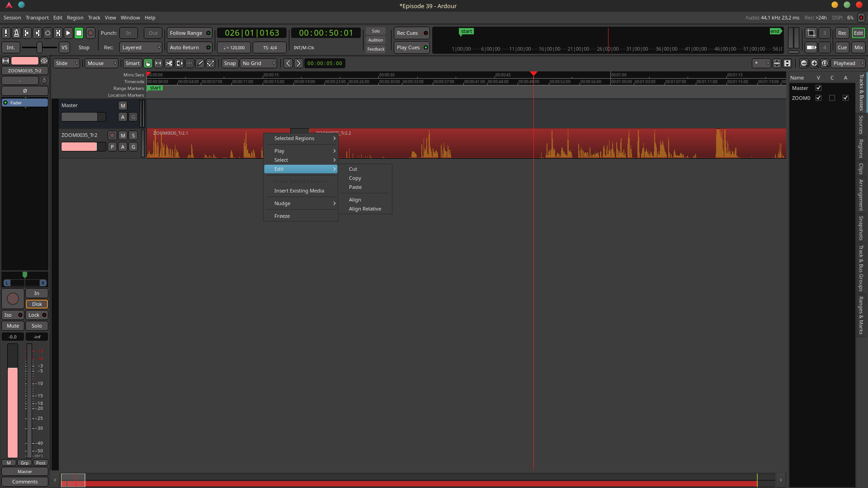Screen dimensions: 868x488
Task: Toggle the metronome click icon
Action: click(x=16, y=33)
